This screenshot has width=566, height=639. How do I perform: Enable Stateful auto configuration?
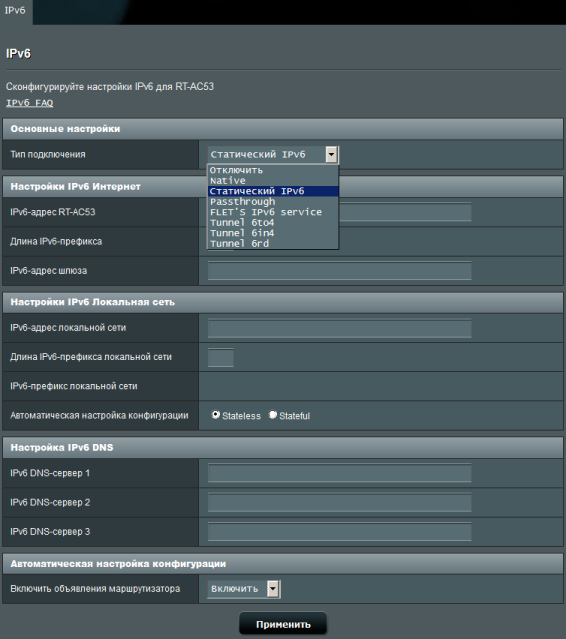click(273, 415)
